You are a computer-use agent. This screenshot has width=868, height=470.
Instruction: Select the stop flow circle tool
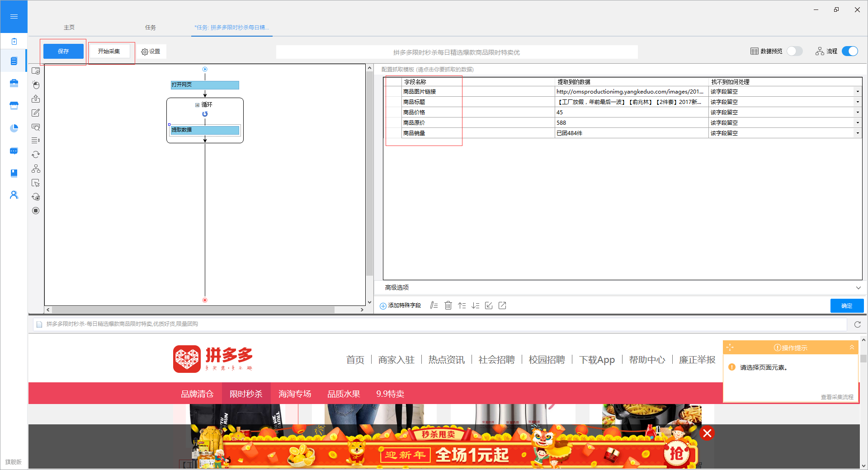(x=36, y=211)
